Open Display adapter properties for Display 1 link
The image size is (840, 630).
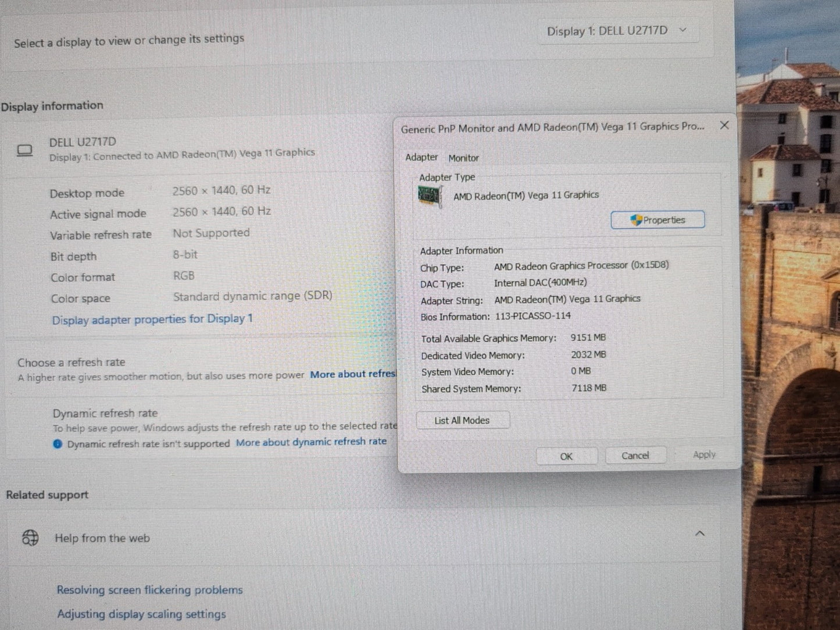152,319
